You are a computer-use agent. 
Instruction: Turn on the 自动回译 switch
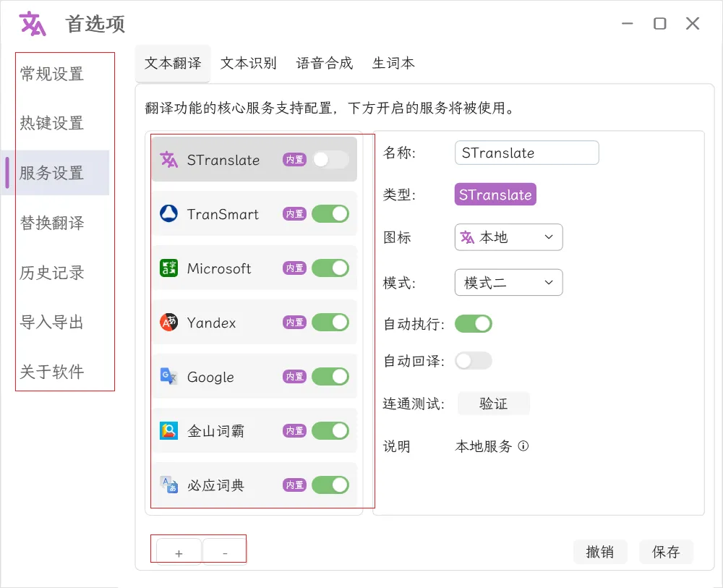click(474, 361)
